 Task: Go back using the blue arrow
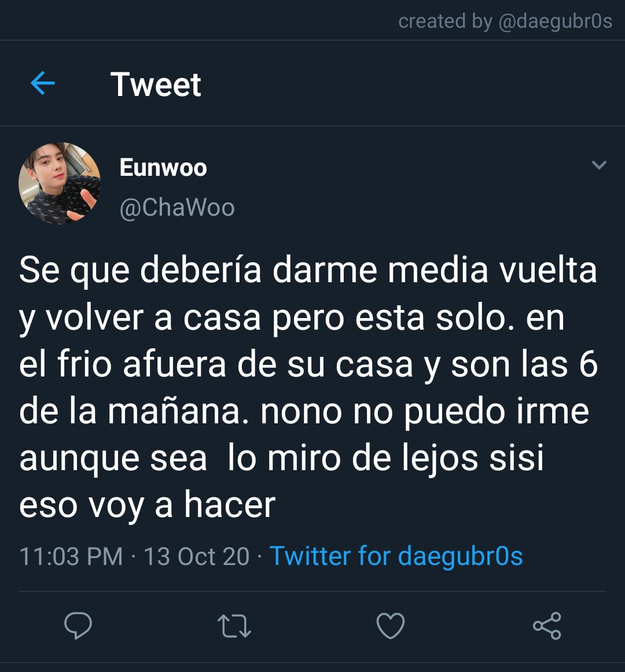coord(43,83)
